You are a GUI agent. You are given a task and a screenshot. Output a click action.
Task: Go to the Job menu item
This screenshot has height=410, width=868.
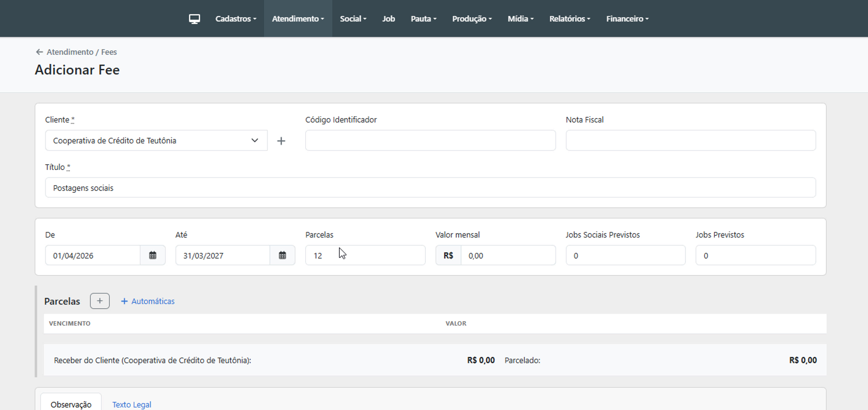coord(388,19)
